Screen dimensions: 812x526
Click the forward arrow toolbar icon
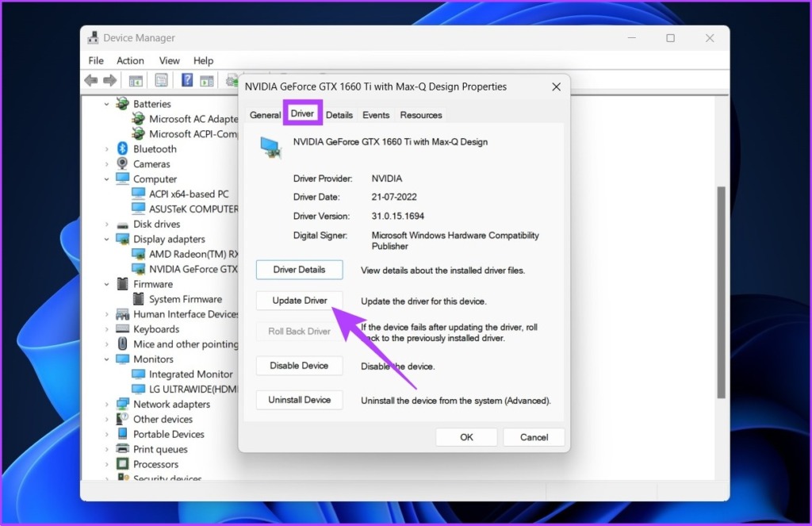coord(109,80)
